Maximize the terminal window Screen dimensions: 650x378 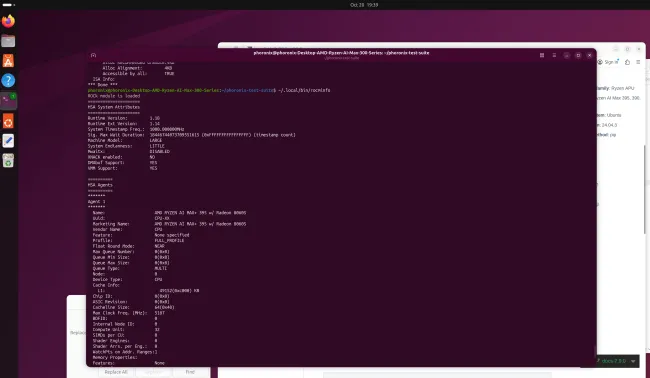click(578, 55)
